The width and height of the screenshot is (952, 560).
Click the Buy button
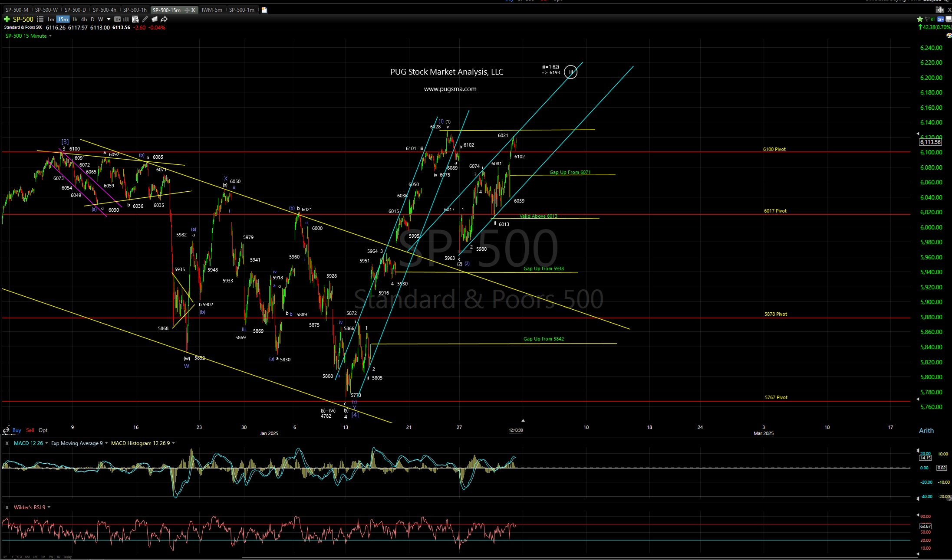(16, 430)
